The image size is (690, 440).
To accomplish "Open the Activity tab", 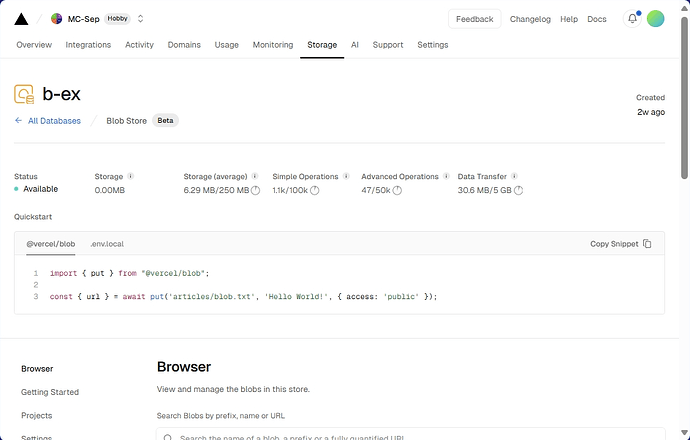I will point(139,45).
